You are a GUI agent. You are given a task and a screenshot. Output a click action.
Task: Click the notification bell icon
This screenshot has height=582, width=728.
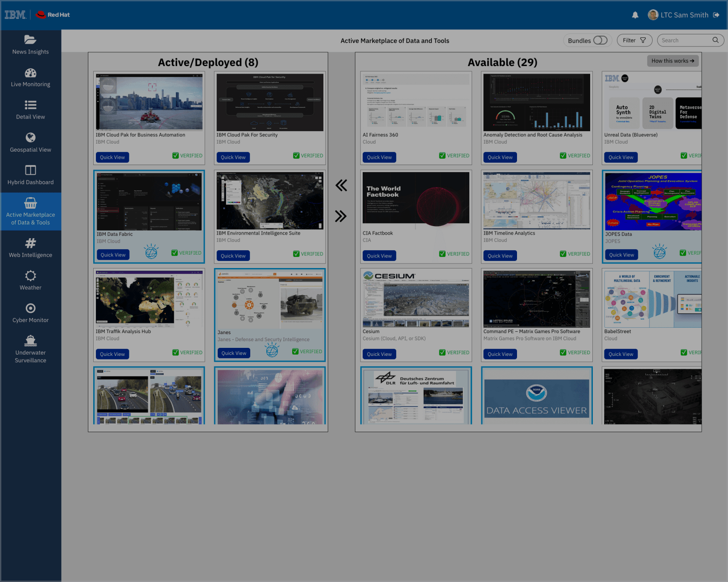pos(635,15)
